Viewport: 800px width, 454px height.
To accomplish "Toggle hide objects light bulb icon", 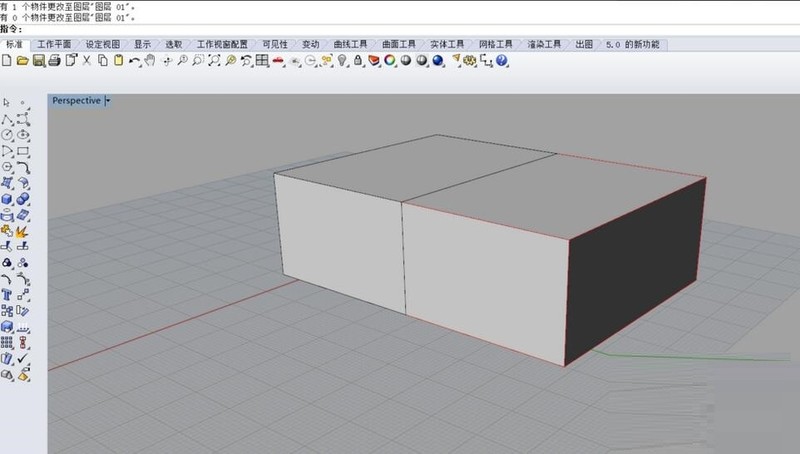I will point(342,61).
